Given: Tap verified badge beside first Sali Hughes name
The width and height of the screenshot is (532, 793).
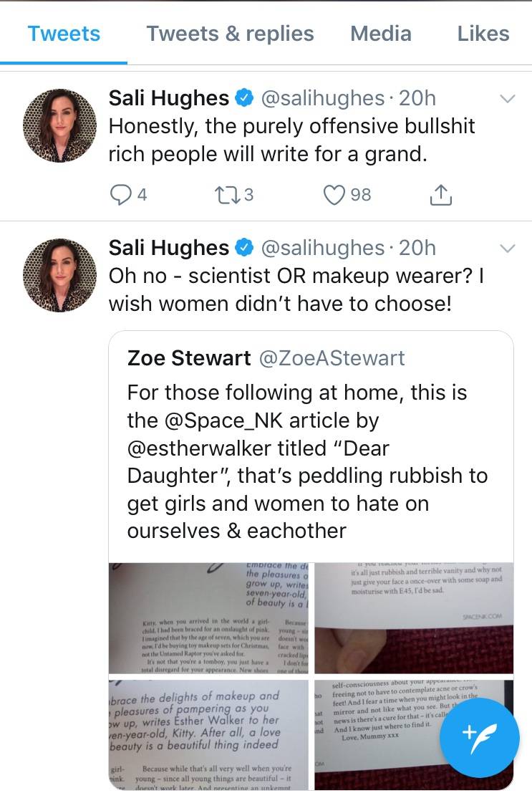Looking at the screenshot, I should [245, 98].
